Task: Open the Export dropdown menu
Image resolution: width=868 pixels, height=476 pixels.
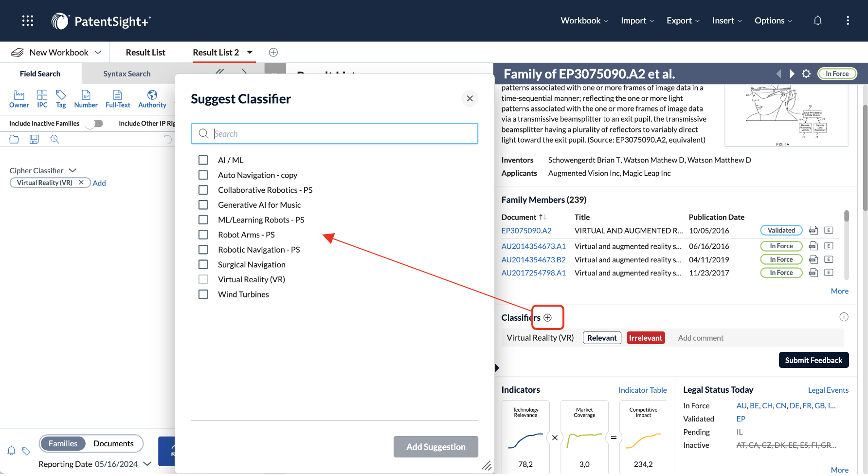Action: click(x=683, y=20)
